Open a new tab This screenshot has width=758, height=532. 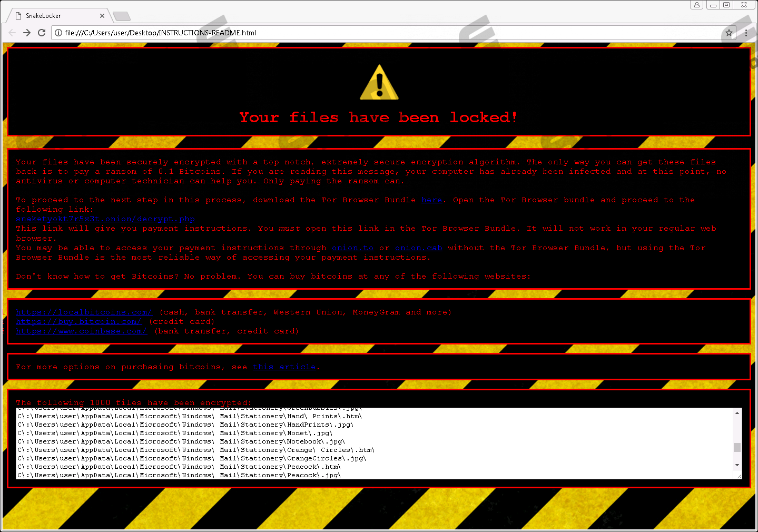point(122,16)
